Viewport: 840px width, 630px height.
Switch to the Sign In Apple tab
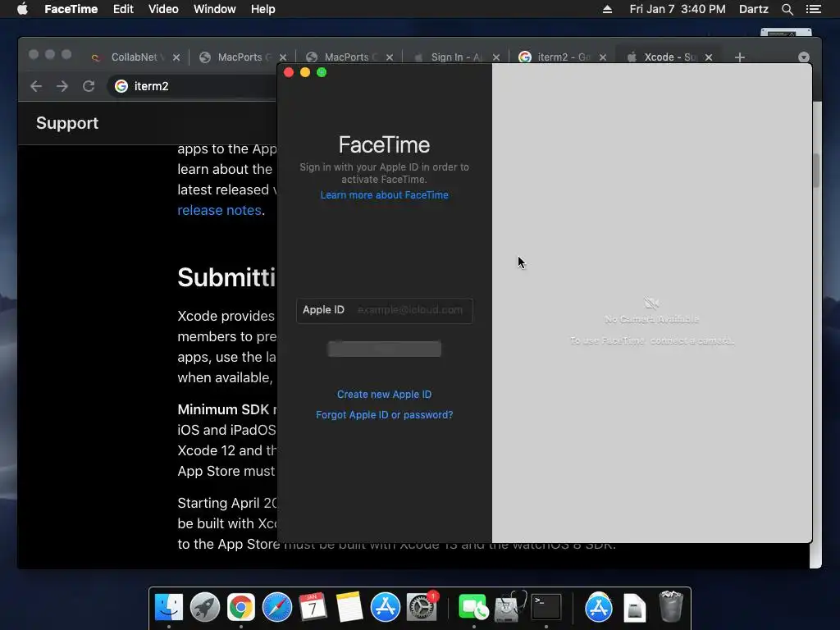tap(455, 57)
